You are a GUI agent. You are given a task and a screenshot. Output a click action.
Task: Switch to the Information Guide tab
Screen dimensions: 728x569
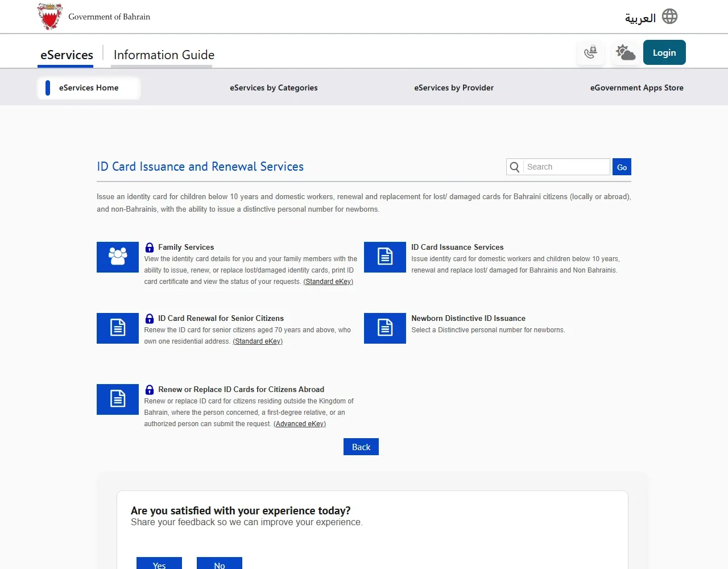pos(164,55)
